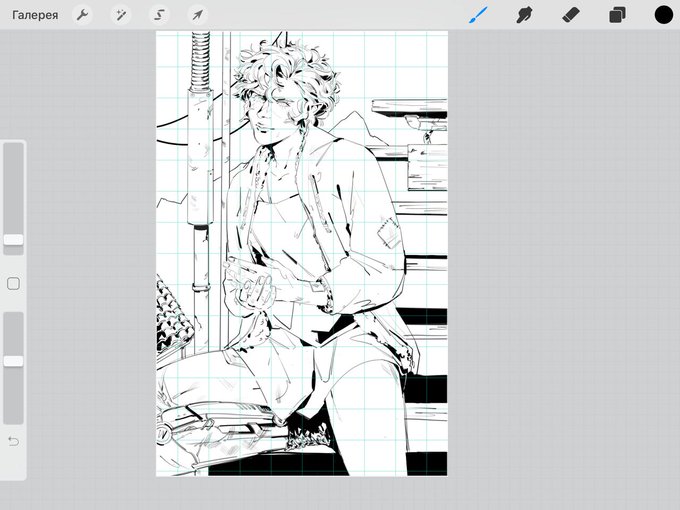This screenshot has width=680, height=510.
Task: Open the black color picker swatch
Action: click(x=664, y=15)
